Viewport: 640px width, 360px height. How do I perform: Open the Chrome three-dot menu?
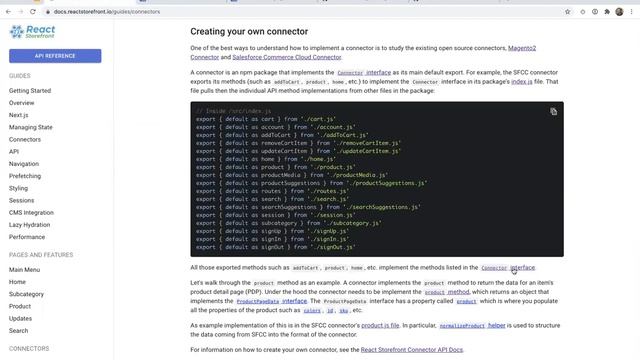(x=631, y=12)
